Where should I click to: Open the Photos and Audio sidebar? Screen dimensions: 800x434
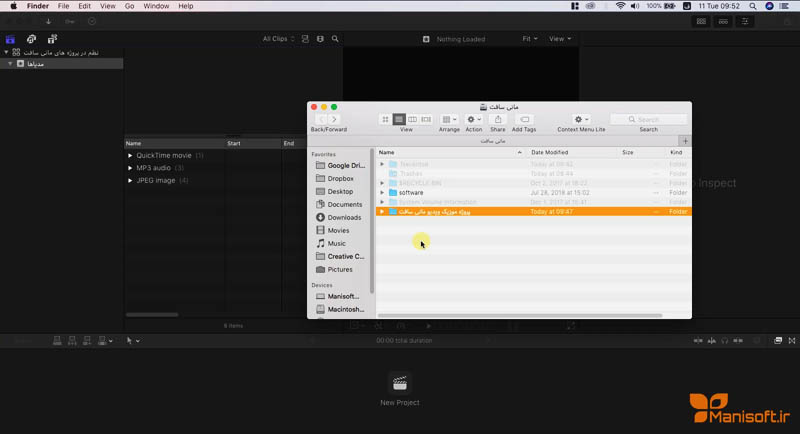pos(31,39)
